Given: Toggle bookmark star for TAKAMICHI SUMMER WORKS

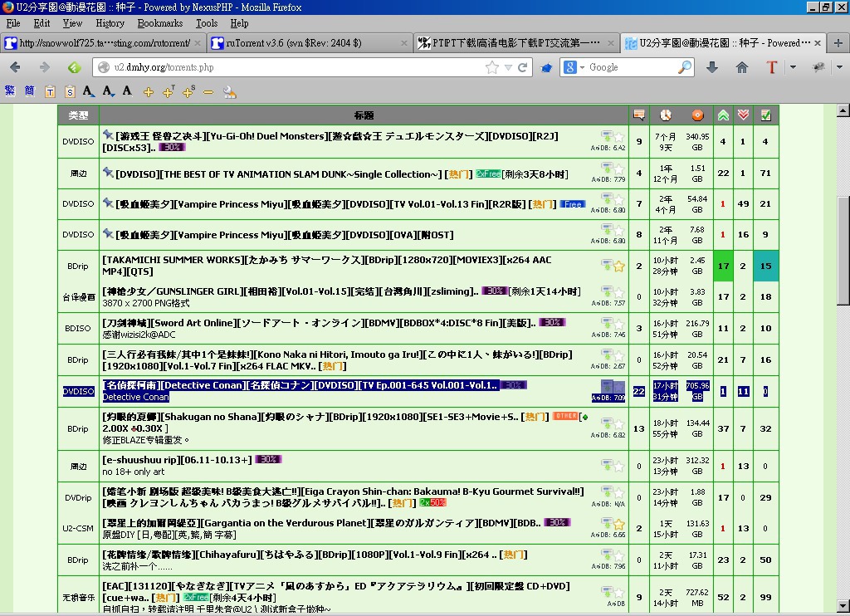Looking at the screenshot, I should 619,266.
